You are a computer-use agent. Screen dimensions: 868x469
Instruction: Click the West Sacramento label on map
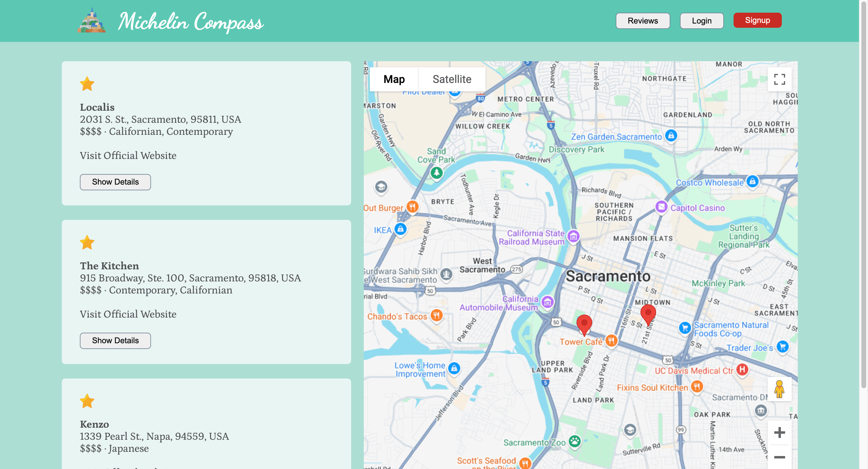click(x=482, y=265)
